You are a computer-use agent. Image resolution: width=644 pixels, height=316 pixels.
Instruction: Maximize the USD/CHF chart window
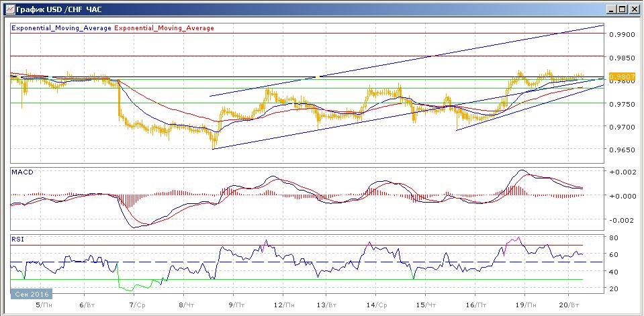(x=623, y=9)
